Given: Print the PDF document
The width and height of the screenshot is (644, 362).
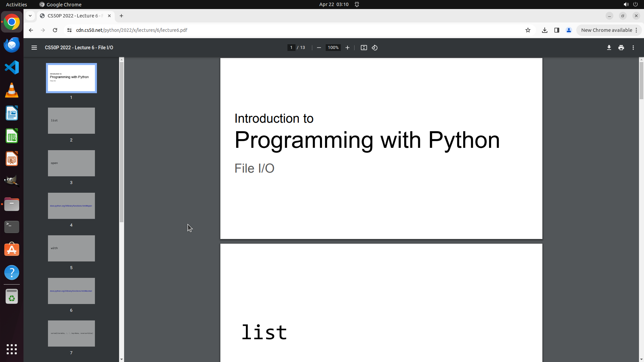Looking at the screenshot, I should click(x=621, y=48).
